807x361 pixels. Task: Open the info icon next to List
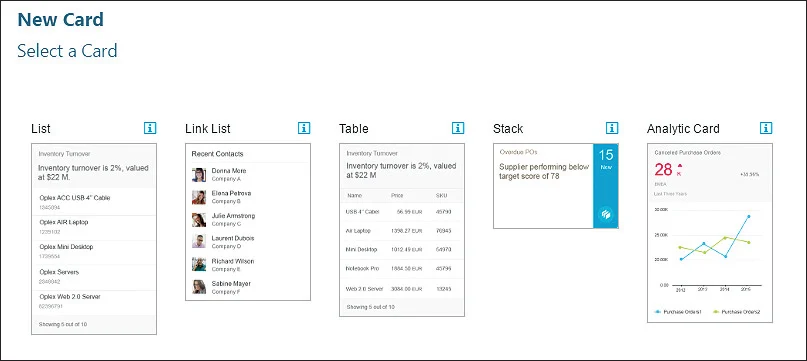pos(150,128)
